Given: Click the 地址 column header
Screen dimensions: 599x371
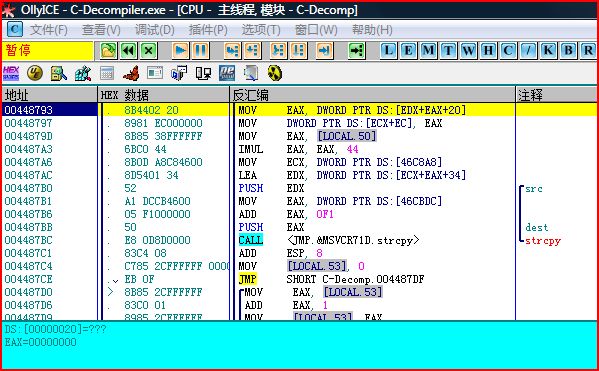Looking at the screenshot, I should [x=50, y=95].
